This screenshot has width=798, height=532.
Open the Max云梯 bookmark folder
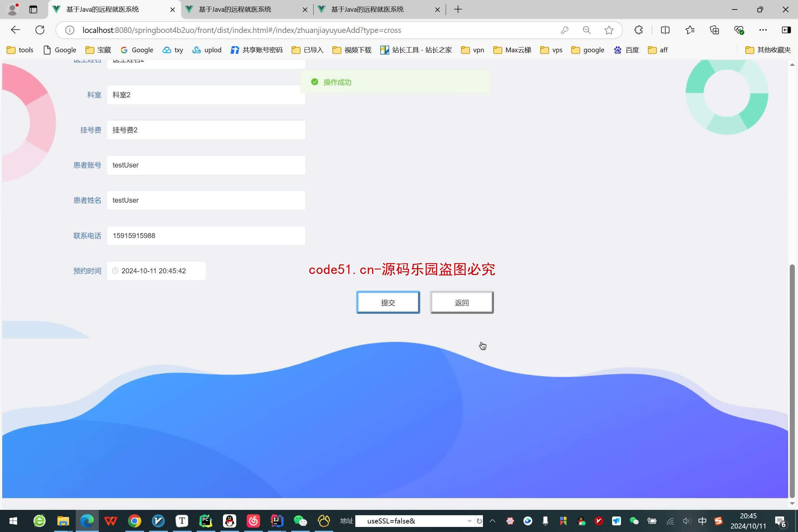tap(512, 50)
